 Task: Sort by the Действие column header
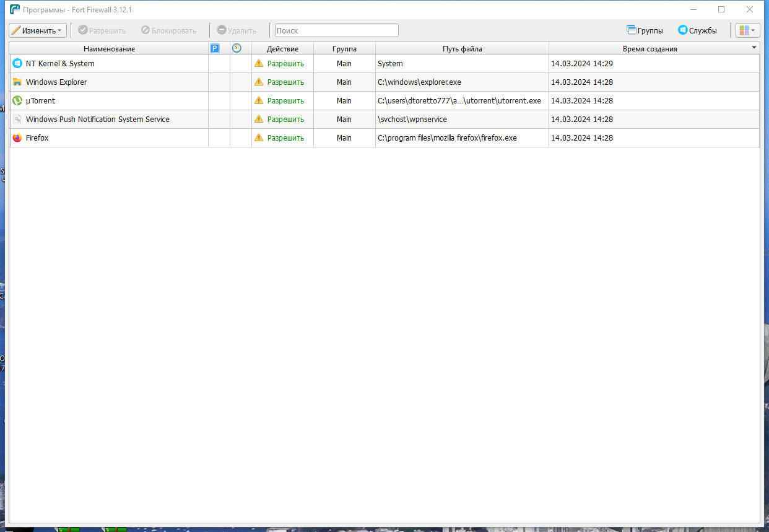click(x=282, y=48)
